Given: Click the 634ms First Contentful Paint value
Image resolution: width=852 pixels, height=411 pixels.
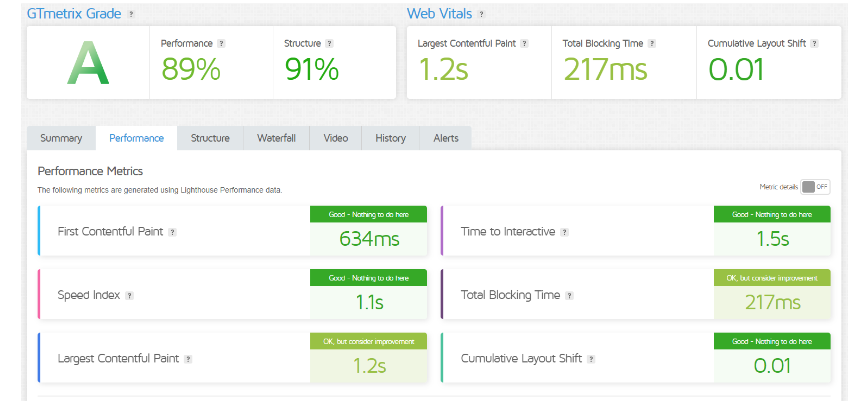Looking at the screenshot, I should [x=369, y=239].
